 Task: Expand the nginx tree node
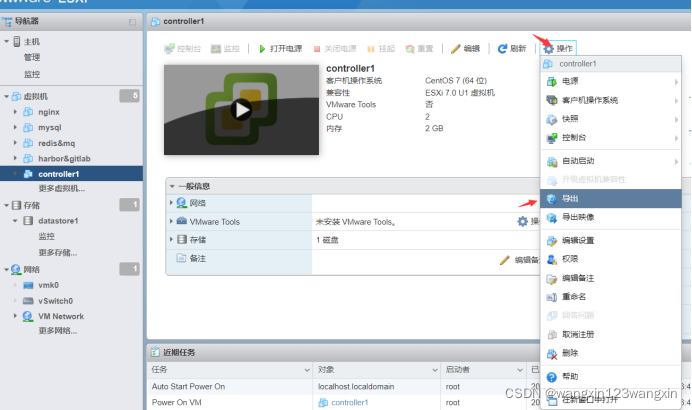15,112
